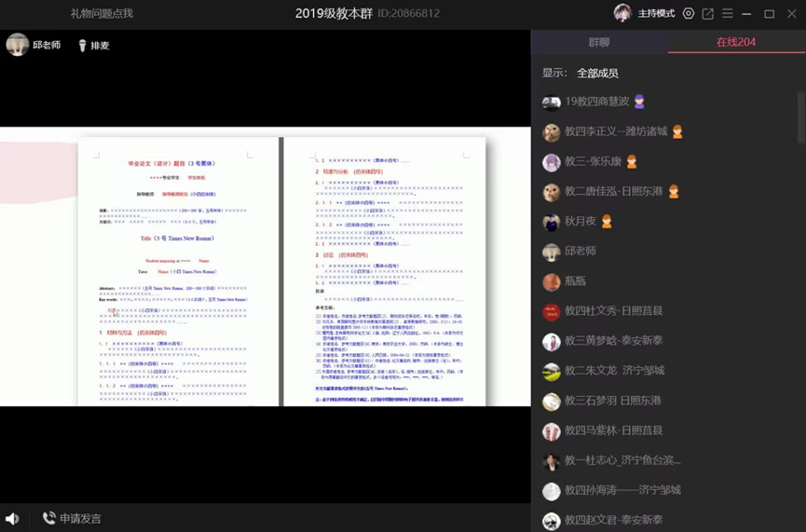
Task: Switch to the 群聊 tab
Action: [599, 42]
